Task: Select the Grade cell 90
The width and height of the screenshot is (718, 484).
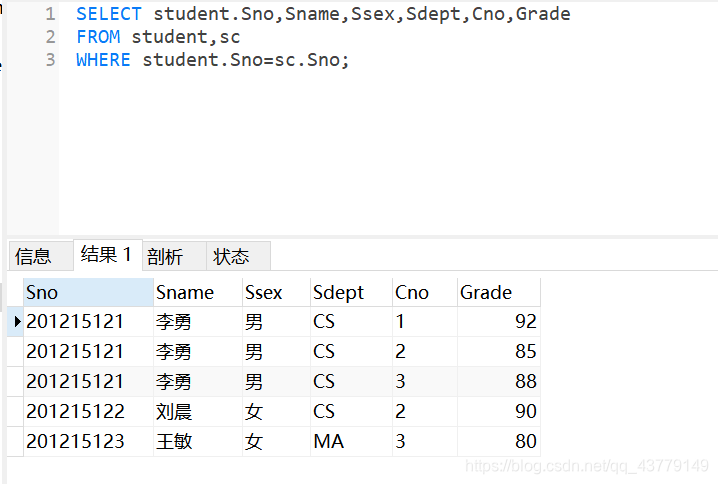Action: click(499, 412)
